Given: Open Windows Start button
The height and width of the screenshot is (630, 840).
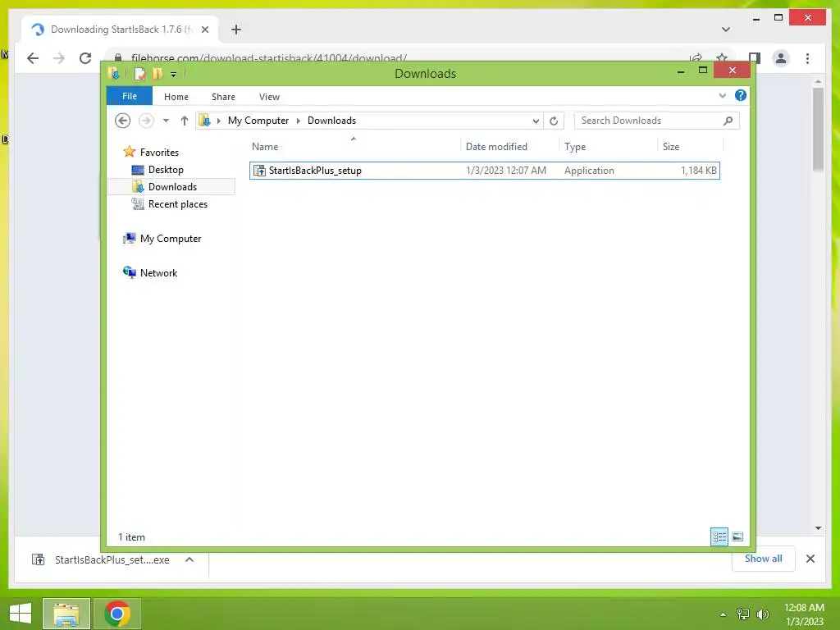Looking at the screenshot, I should point(21,614).
